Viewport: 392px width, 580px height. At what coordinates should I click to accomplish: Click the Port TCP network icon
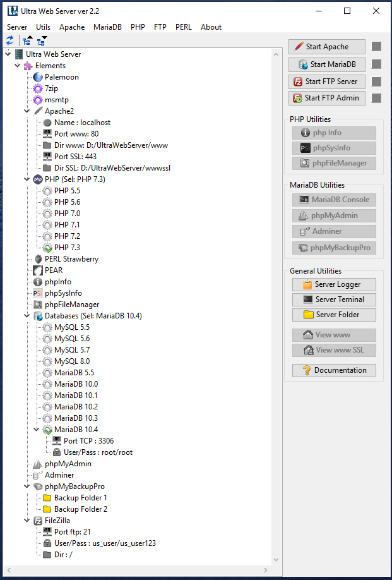(57, 441)
